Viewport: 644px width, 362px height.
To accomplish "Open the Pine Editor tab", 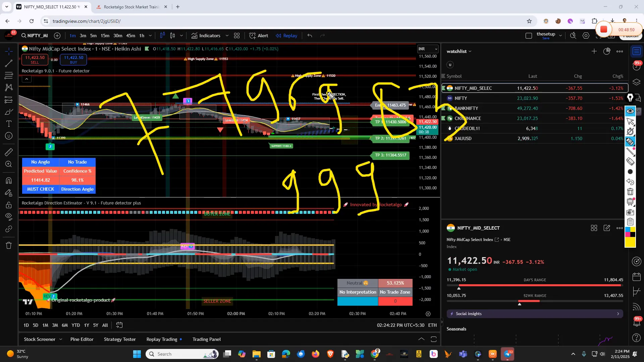I will tap(82, 339).
